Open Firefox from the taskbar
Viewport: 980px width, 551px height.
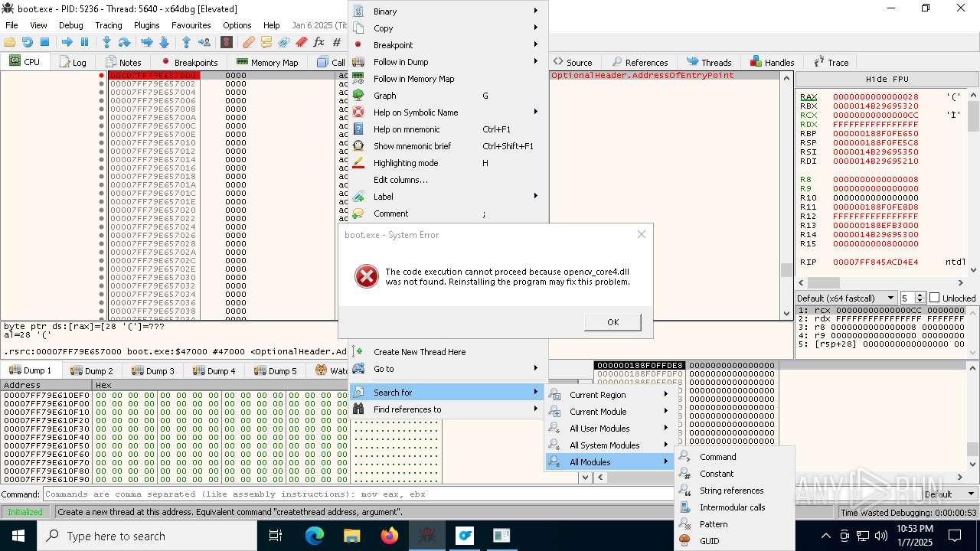390,536
